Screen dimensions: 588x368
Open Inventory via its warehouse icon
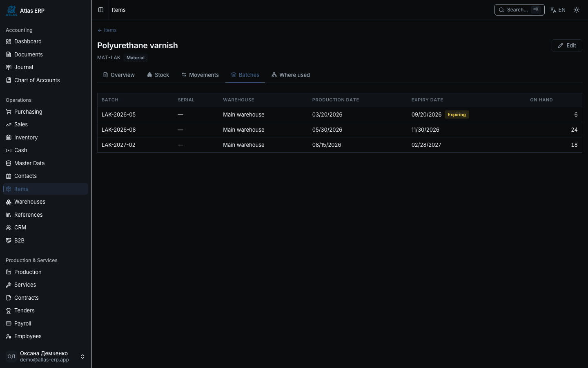point(9,137)
